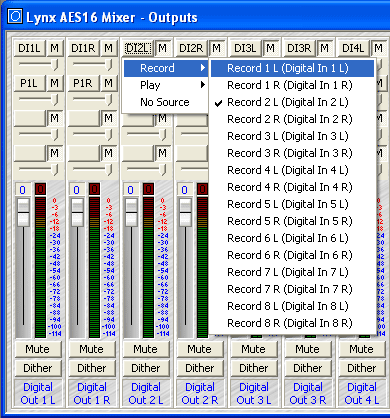Open the DI3R source selector button
This screenshot has width=390, height=418.
coord(300,48)
